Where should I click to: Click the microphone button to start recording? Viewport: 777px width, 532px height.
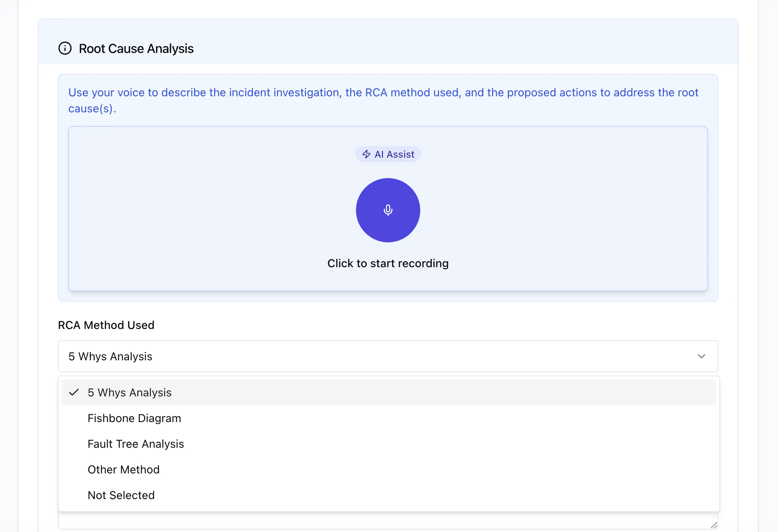click(x=388, y=210)
